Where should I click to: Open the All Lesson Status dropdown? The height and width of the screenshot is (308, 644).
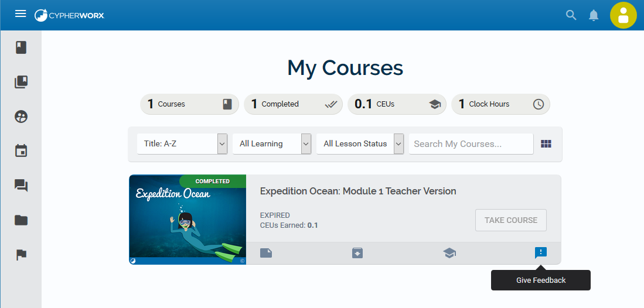pyautogui.click(x=360, y=143)
